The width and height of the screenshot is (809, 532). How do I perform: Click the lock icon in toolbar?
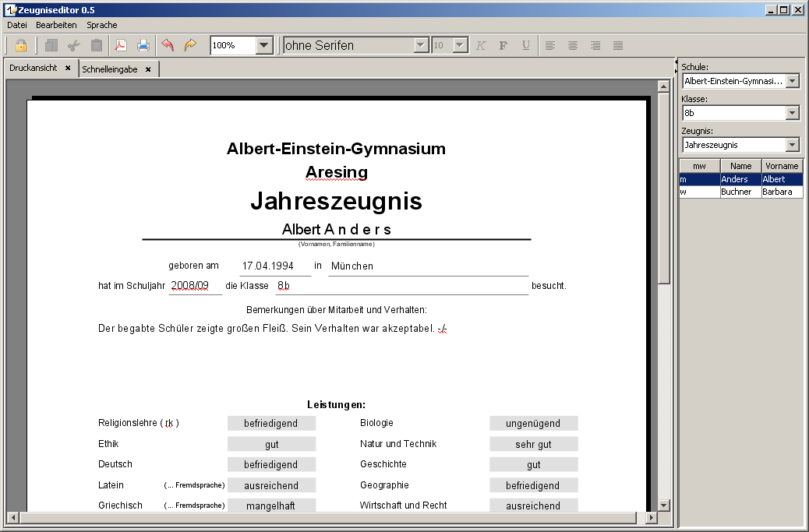pos(21,45)
